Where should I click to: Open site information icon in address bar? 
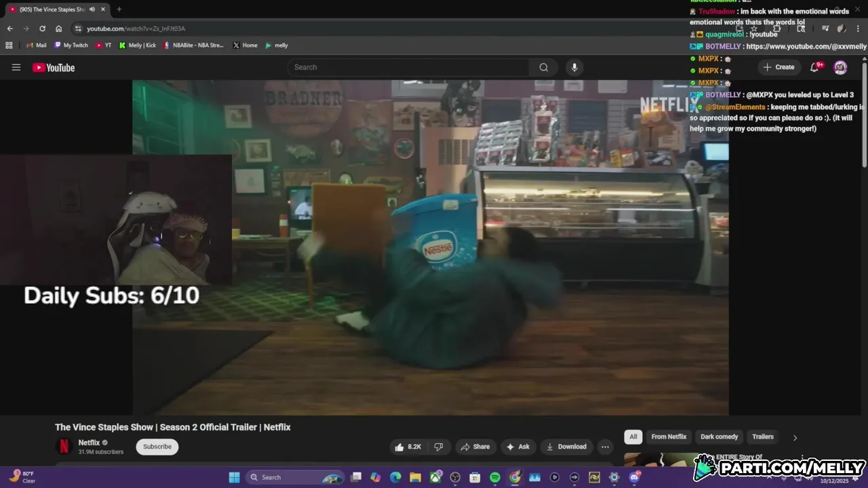click(x=78, y=28)
